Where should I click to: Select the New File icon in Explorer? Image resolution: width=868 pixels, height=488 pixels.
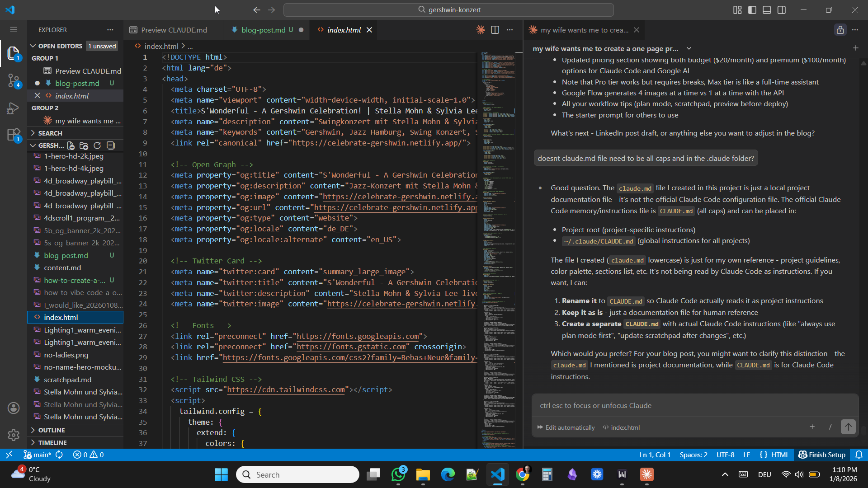(71, 145)
